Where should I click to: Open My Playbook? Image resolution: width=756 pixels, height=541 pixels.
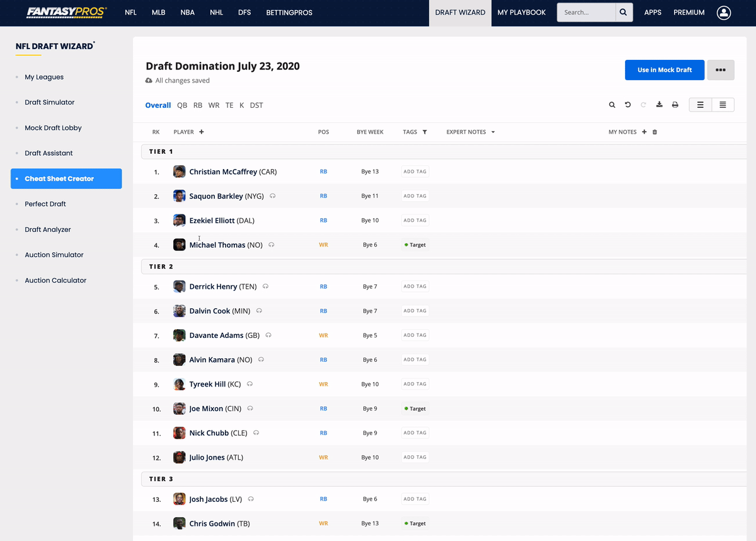pos(522,13)
